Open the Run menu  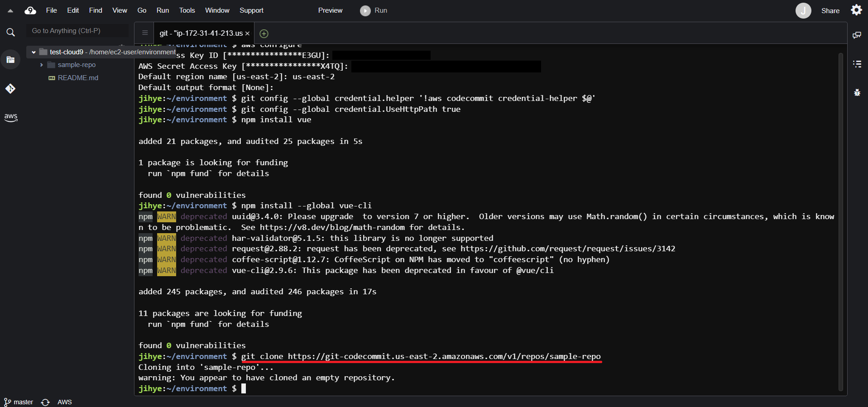163,10
